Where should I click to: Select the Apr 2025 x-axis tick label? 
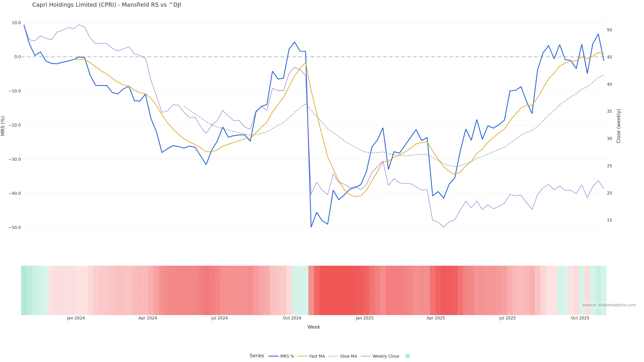tap(436, 318)
